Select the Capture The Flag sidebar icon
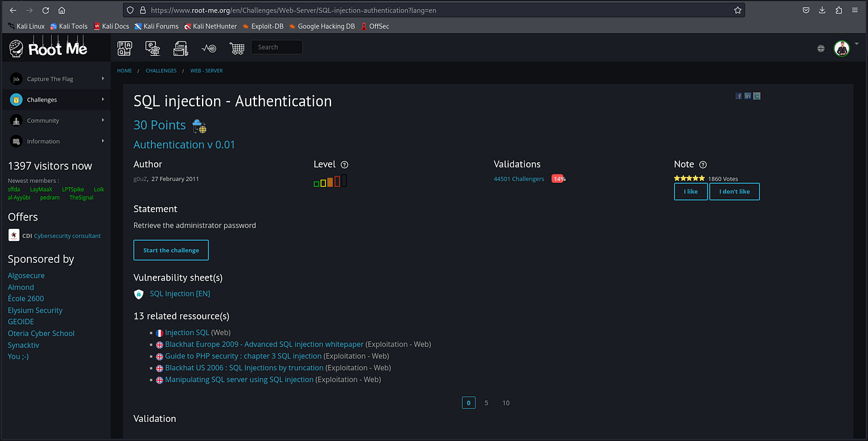 [x=15, y=78]
